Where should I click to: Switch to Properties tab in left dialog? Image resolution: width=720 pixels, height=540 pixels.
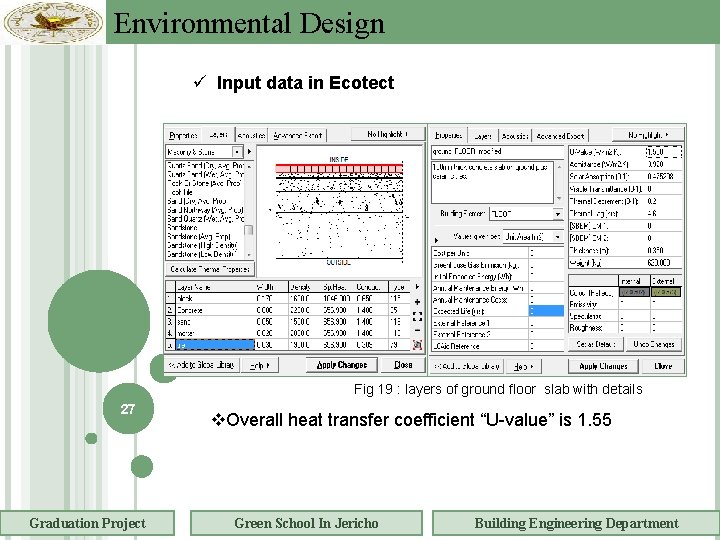coord(183,135)
